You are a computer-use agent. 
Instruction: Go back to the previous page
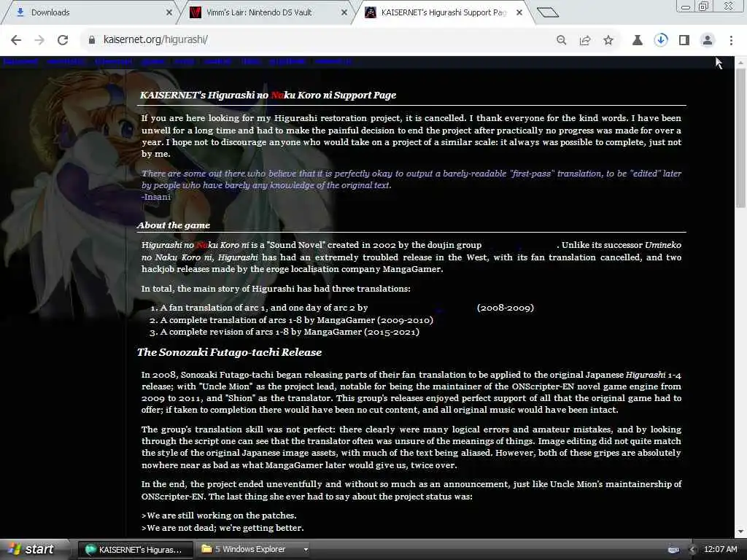coord(16,40)
